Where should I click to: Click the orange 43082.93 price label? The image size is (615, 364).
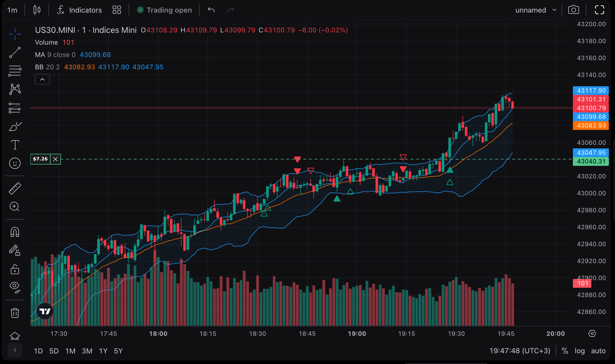[x=591, y=126]
